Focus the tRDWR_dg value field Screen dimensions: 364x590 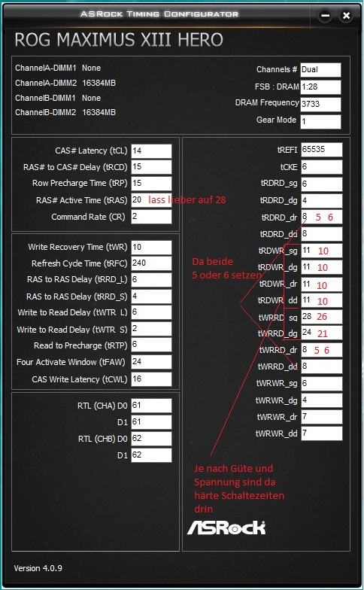322,267
